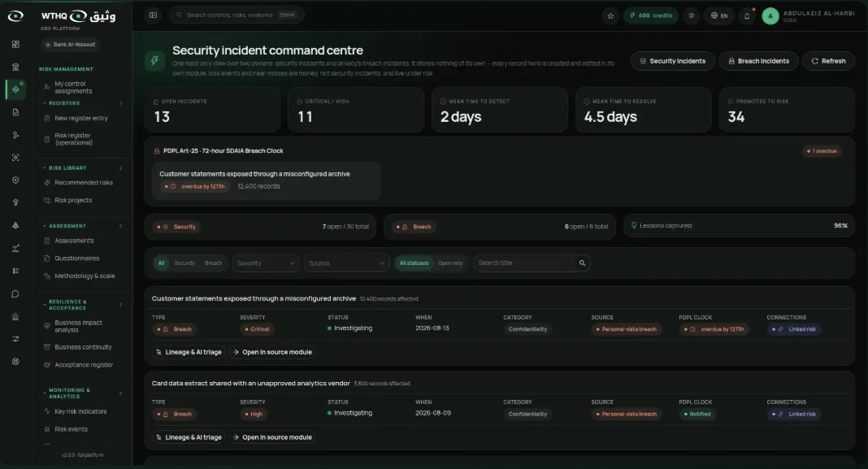Click the 400 credits badge
The width and height of the screenshot is (868, 469).
tap(651, 15)
